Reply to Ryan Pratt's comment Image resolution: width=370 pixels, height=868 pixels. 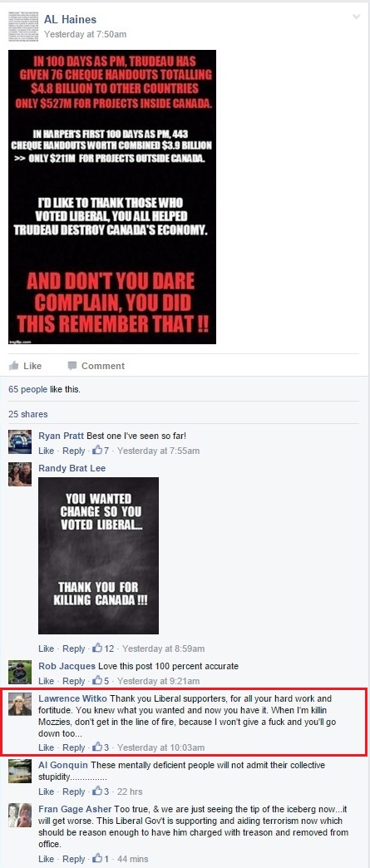74,451
